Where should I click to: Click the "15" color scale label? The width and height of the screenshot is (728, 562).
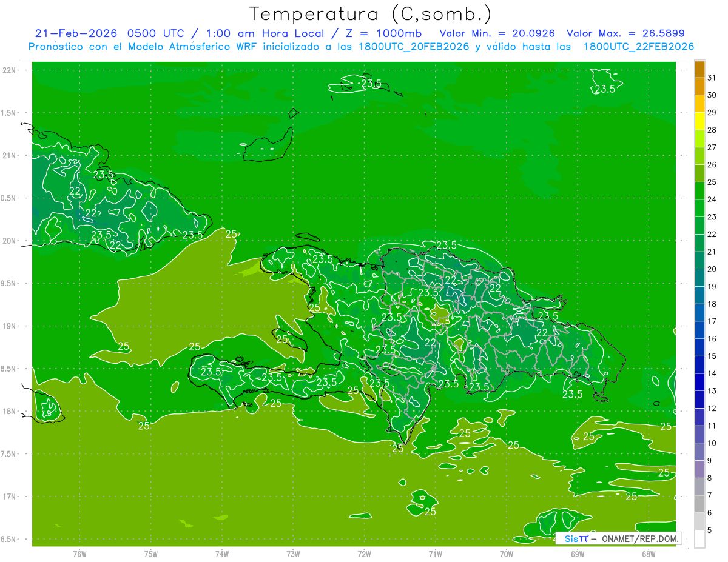click(712, 356)
